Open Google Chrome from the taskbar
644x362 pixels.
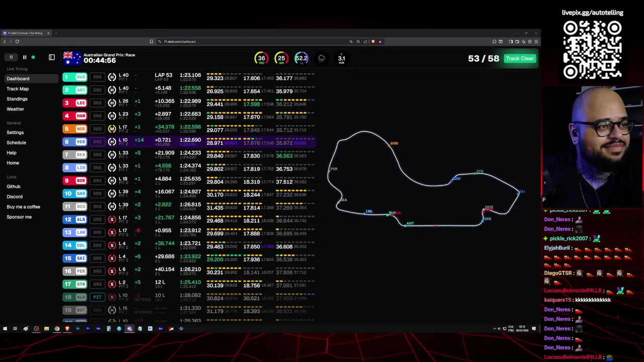point(57,329)
